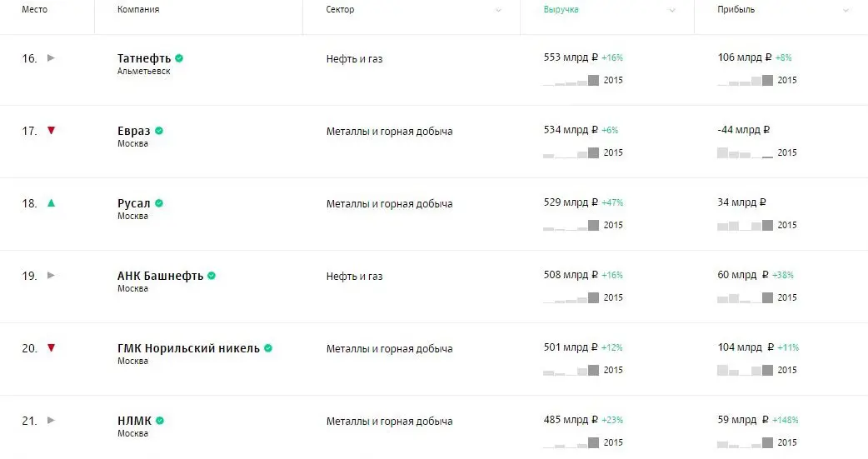Click the red down arrow at rank 17
868x459 pixels.
coord(51,130)
